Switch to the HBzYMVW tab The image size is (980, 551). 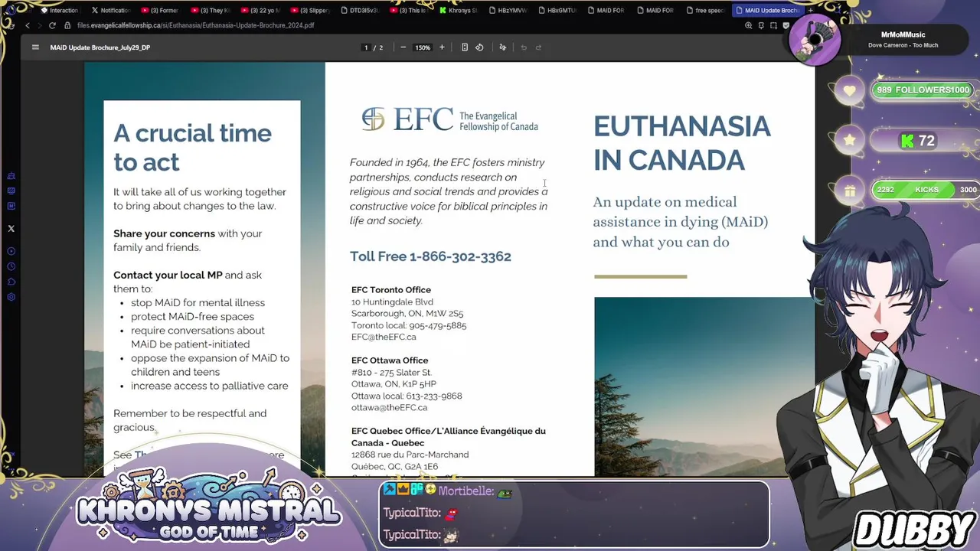coord(508,11)
